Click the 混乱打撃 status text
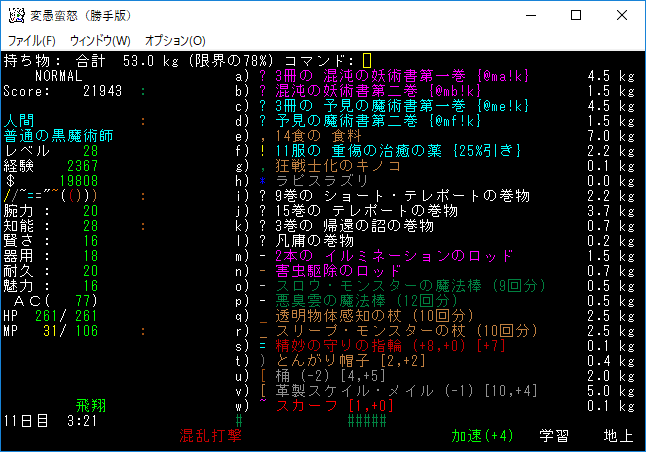 210,437
